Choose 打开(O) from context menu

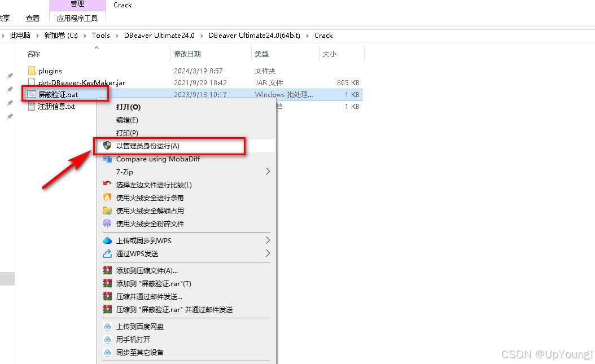[128, 107]
